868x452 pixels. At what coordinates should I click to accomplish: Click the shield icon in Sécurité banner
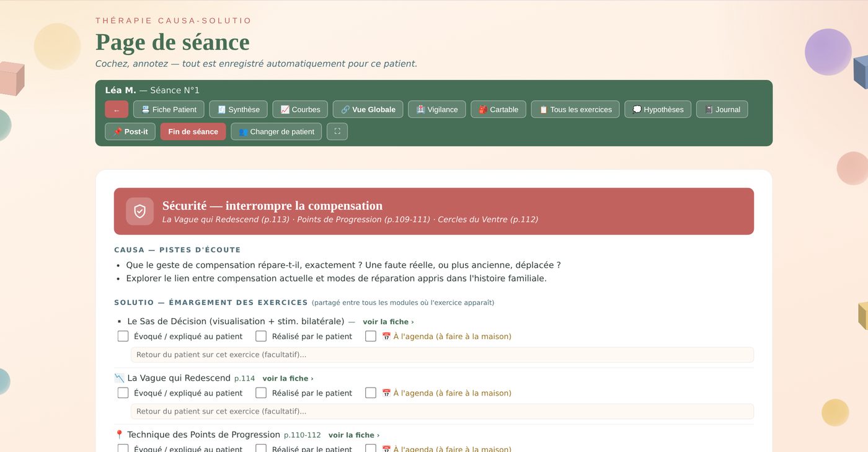(139, 211)
